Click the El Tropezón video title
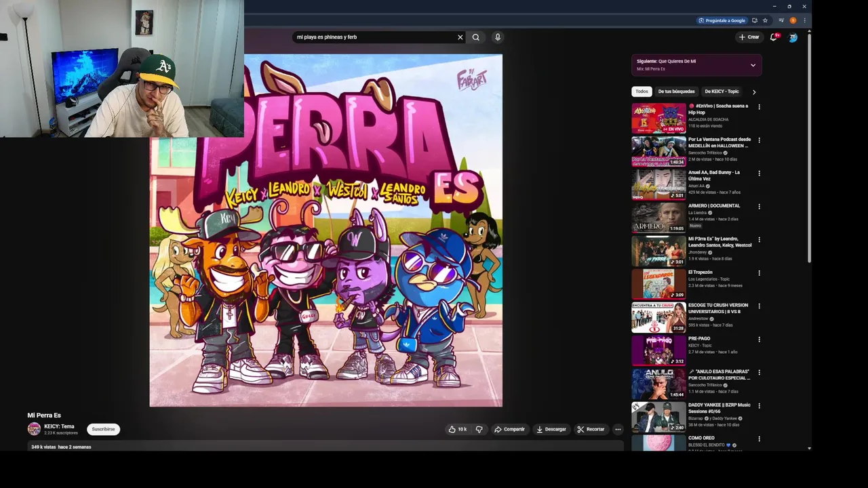Image resolution: width=868 pixels, height=488 pixels. point(701,272)
